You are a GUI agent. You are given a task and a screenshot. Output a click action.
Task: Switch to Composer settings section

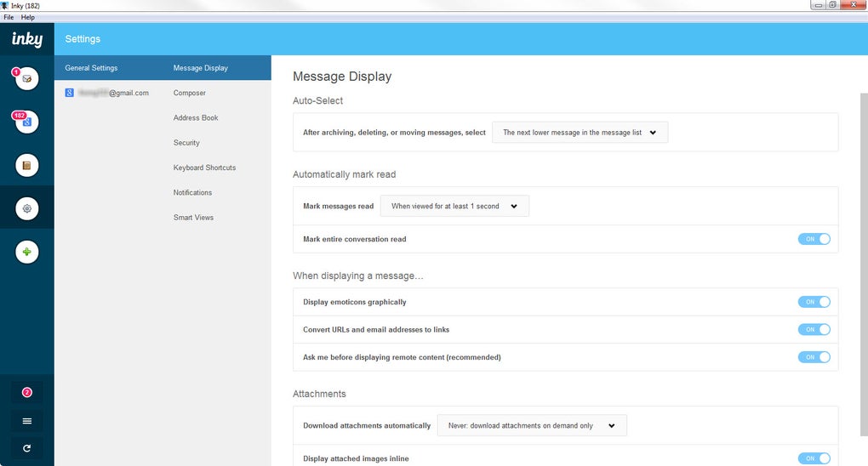click(x=190, y=93)
